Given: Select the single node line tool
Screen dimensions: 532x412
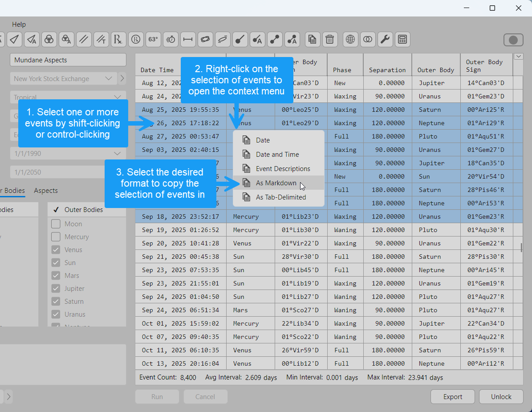Looking at the screenshot, I should click(x=240, y=39).
